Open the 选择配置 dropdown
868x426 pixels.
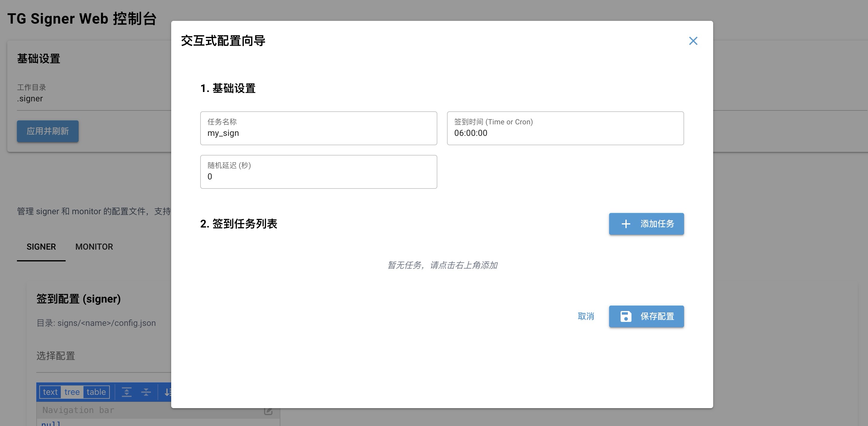click(x=104, y=356)
